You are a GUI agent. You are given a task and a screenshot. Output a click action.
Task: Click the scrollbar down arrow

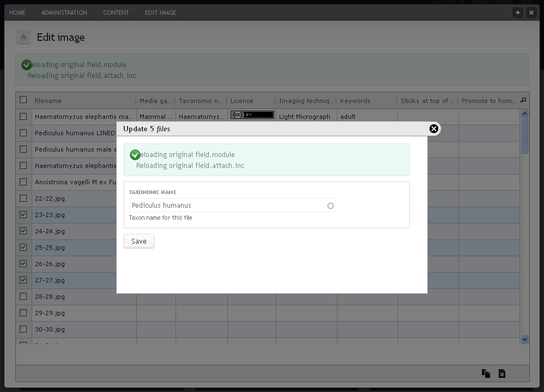[x=524, y=340]
